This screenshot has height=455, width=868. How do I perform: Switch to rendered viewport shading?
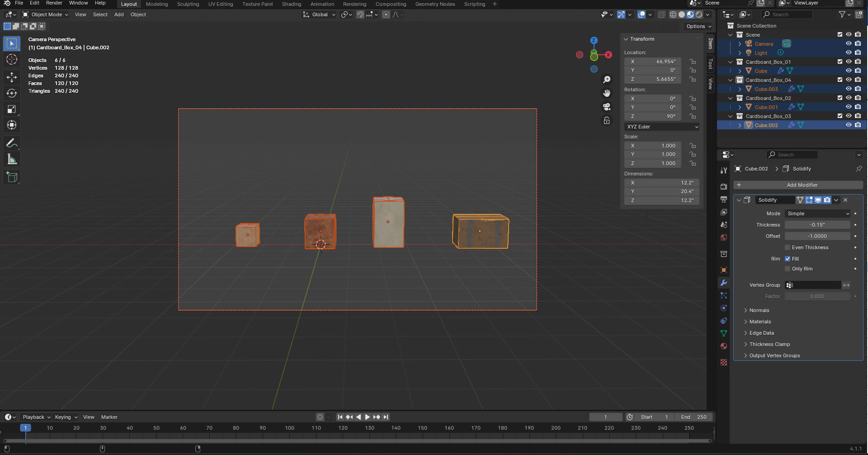coord(699,14)
